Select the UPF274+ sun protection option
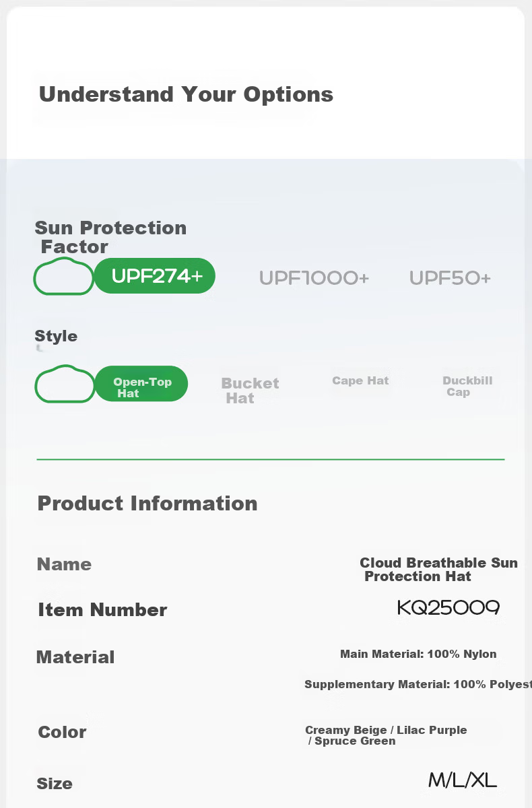This screenshot has height=808, width=532. [x=155, y=276]
